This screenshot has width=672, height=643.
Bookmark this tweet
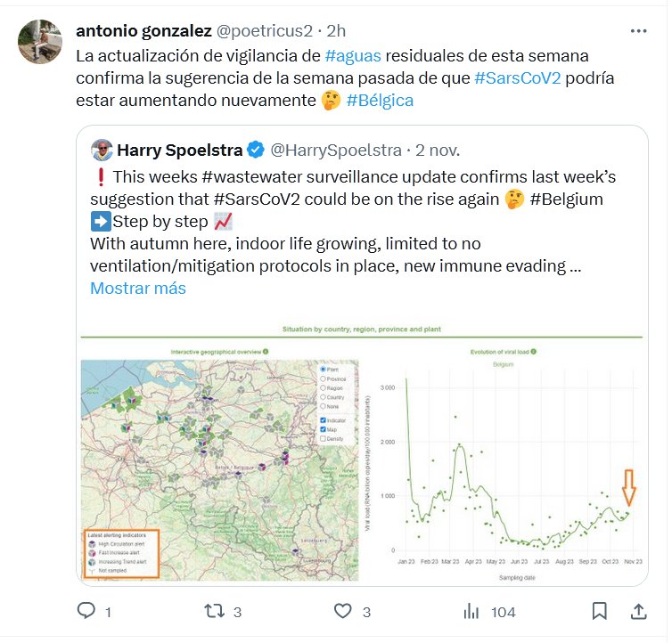coord(600,611)
